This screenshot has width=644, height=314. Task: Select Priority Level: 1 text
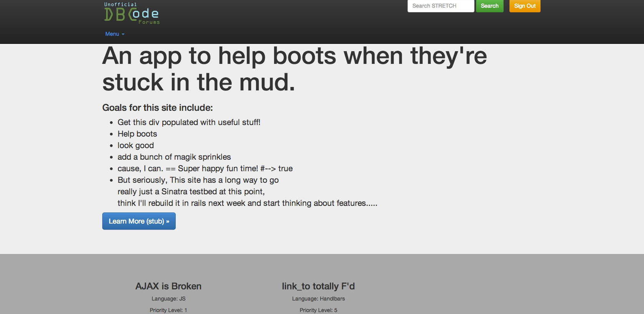pyautogui.click(x=168, y=310)
